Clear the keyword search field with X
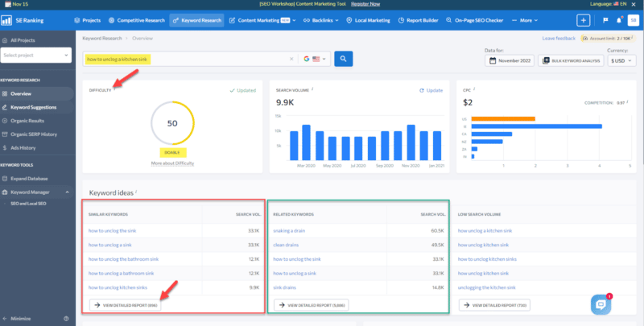 (x=291, y=59)
